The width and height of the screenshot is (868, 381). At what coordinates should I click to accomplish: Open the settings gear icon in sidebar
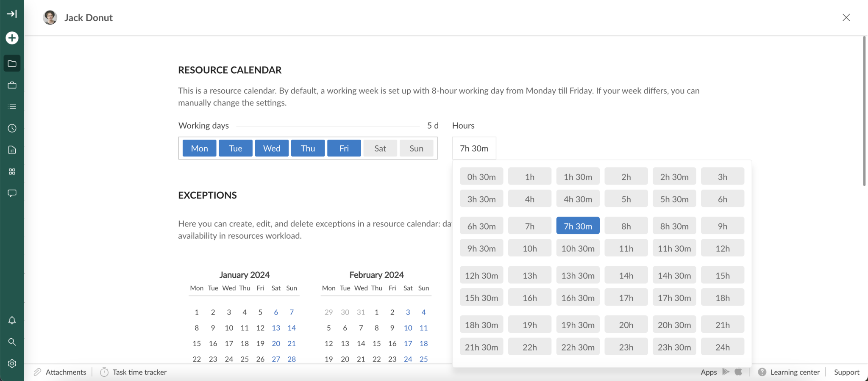point(12,363)
